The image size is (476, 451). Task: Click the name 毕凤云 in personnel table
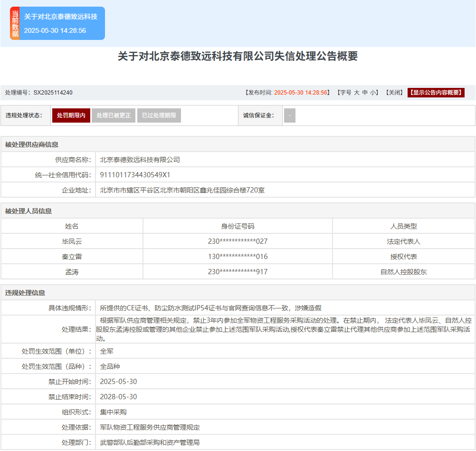tap(72, 241)
